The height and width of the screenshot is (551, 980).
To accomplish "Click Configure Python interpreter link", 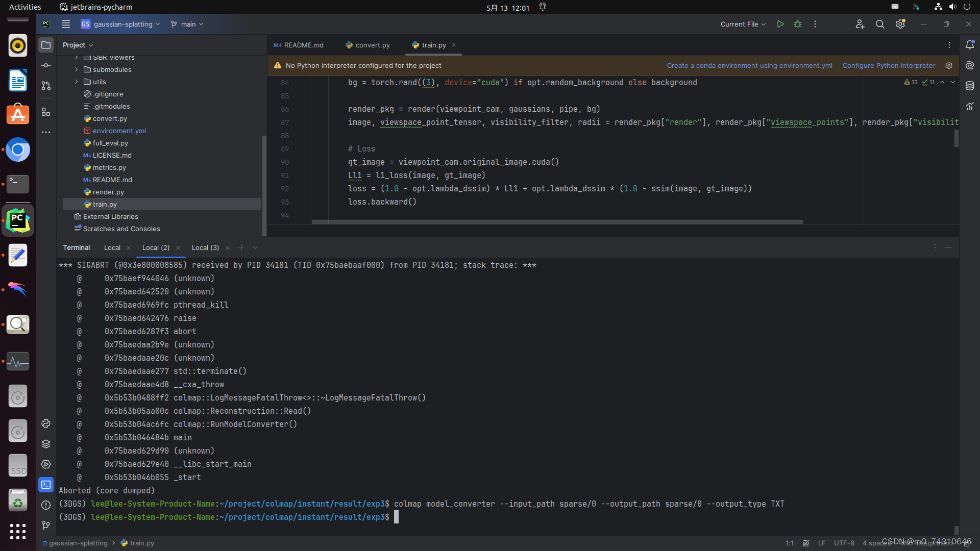I will pyautogui.click(x=889, y=65).
